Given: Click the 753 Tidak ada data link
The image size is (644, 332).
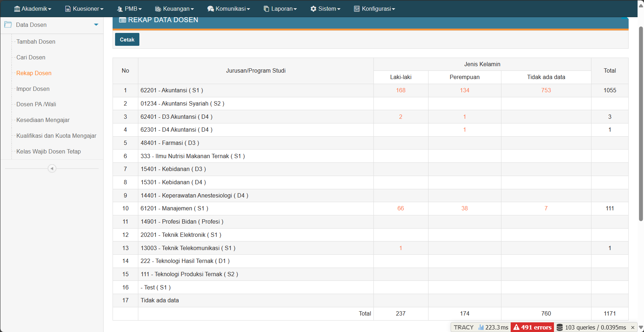Looking at the screenshot, I should (x=546, y=90).
